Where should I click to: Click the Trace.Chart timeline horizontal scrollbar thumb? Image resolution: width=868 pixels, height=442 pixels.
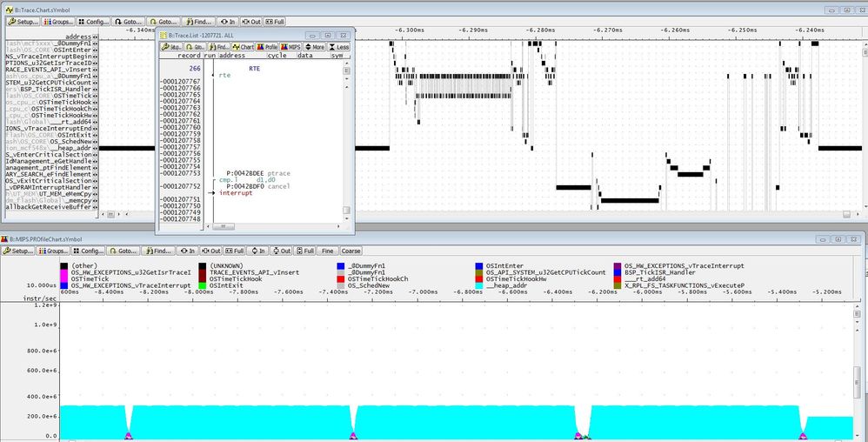tap(846, 214)
